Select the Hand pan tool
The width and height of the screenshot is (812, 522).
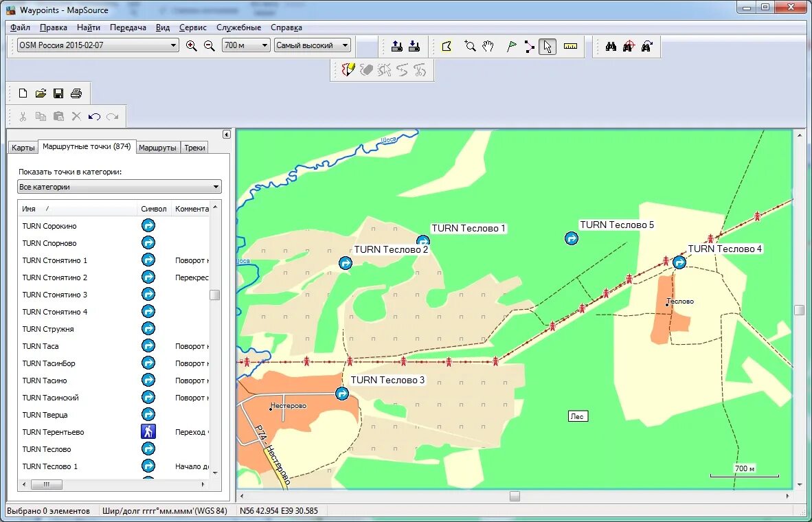click(488, 46)
